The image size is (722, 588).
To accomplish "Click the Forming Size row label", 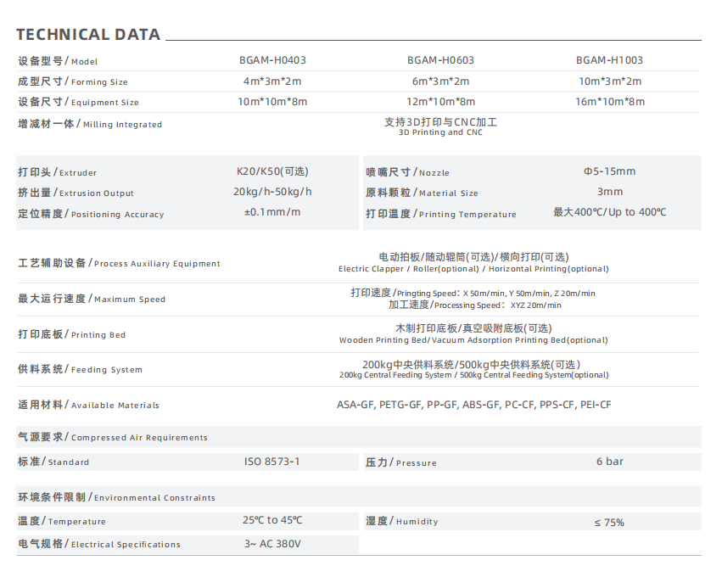I will point(73,81).
